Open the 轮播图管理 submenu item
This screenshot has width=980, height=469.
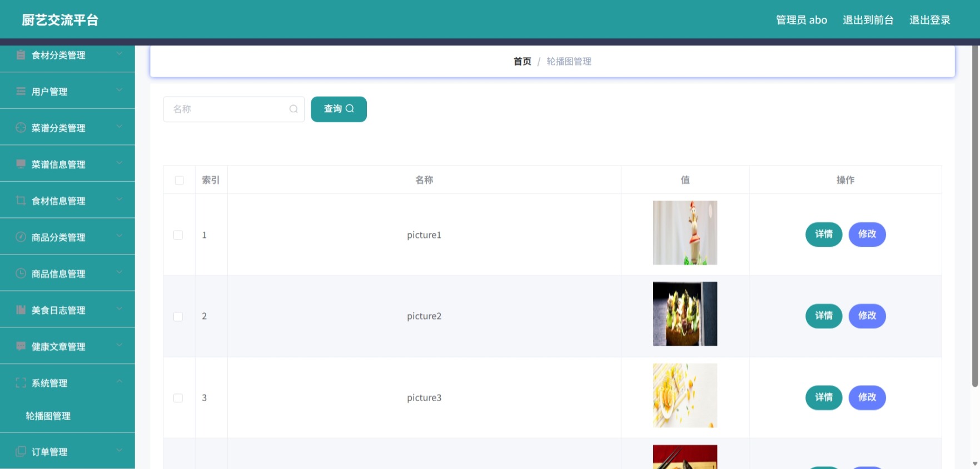point(48,416)
